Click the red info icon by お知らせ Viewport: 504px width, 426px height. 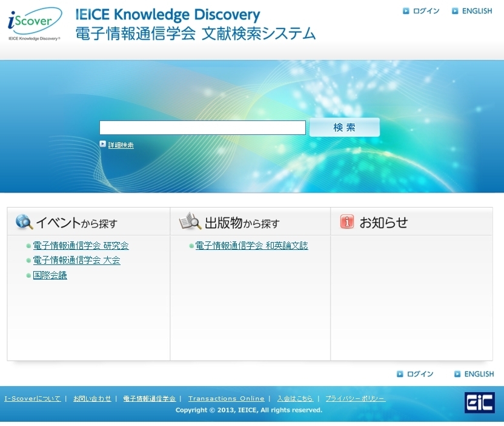[x=347, y=221]
